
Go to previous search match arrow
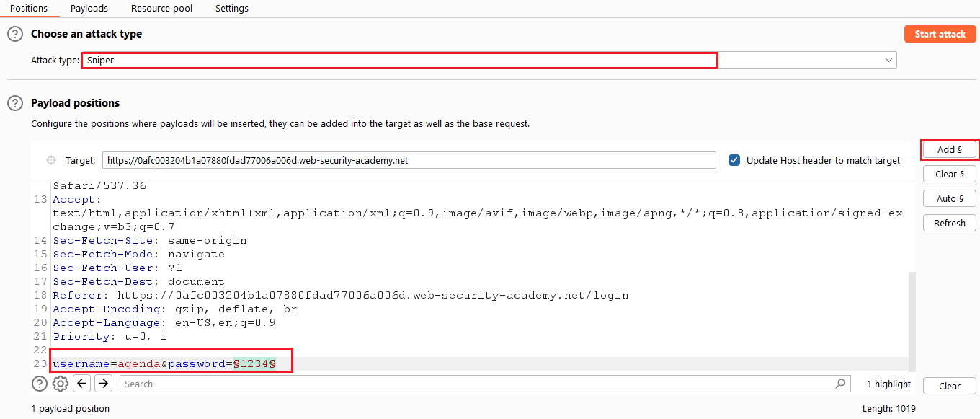[x=82, y=384]
